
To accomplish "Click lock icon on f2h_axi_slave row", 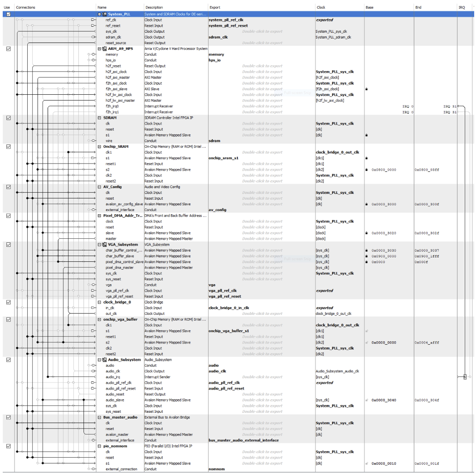I will pyautogui.click(x=366, y=89).
